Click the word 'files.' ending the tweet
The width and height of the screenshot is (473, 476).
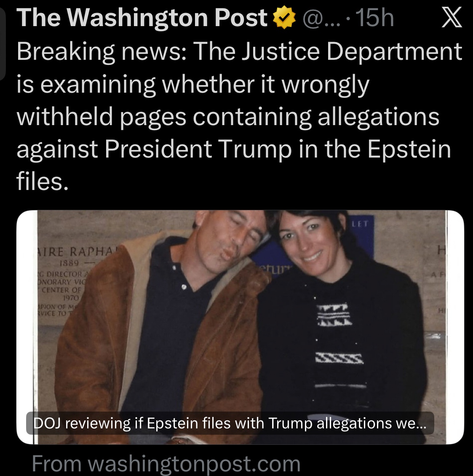tap(43, 182)
